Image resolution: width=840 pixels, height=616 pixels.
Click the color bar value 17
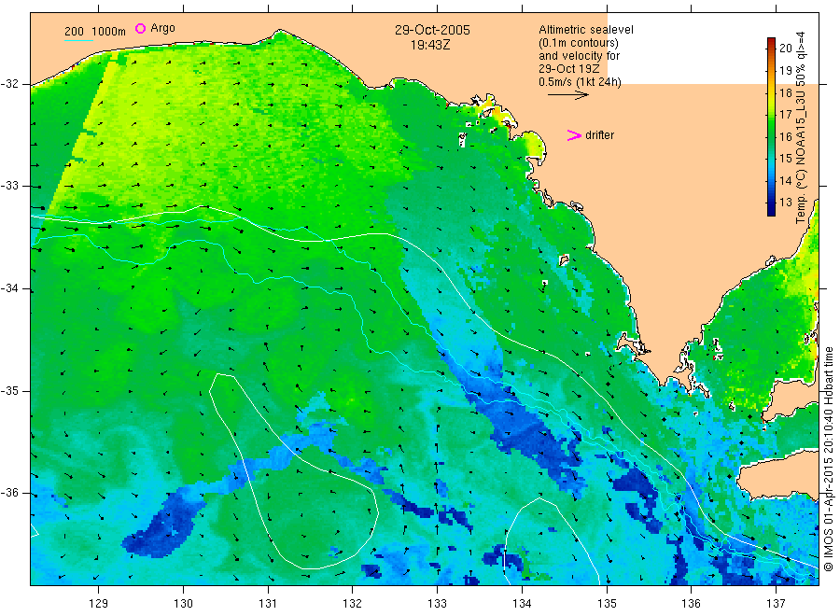pyautogui.click(x=785, y=114)
